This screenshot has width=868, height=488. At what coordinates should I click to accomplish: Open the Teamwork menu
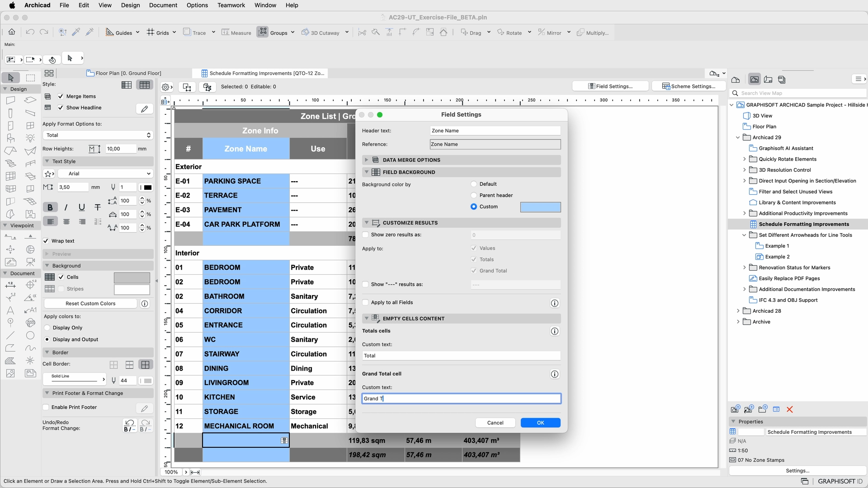click(x=231, y=5)
